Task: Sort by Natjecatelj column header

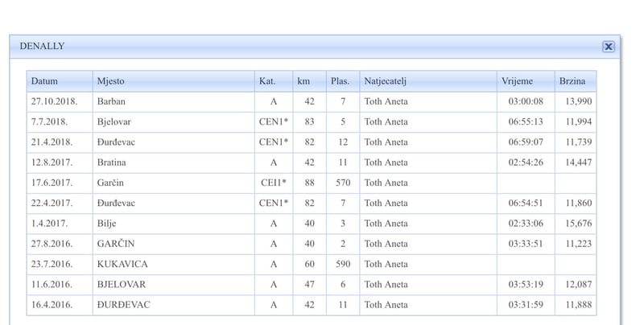Action: point(388,81)
